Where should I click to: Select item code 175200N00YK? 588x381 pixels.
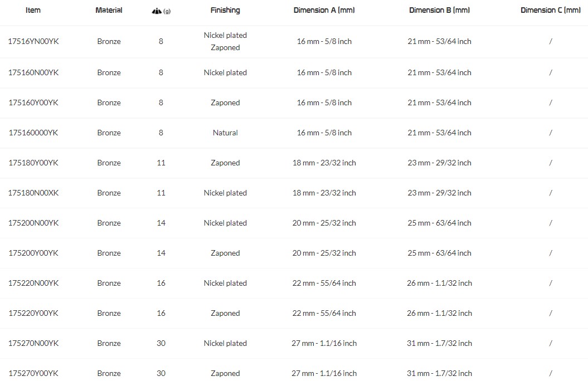point(33,223)
